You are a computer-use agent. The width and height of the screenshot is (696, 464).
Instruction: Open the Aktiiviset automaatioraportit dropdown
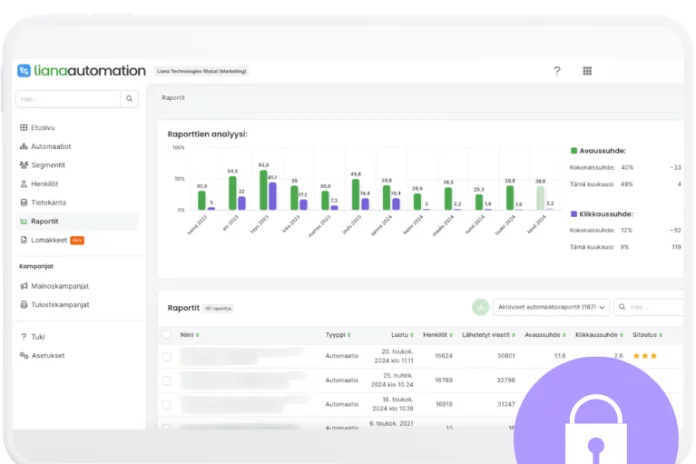(x=550, y=308)
